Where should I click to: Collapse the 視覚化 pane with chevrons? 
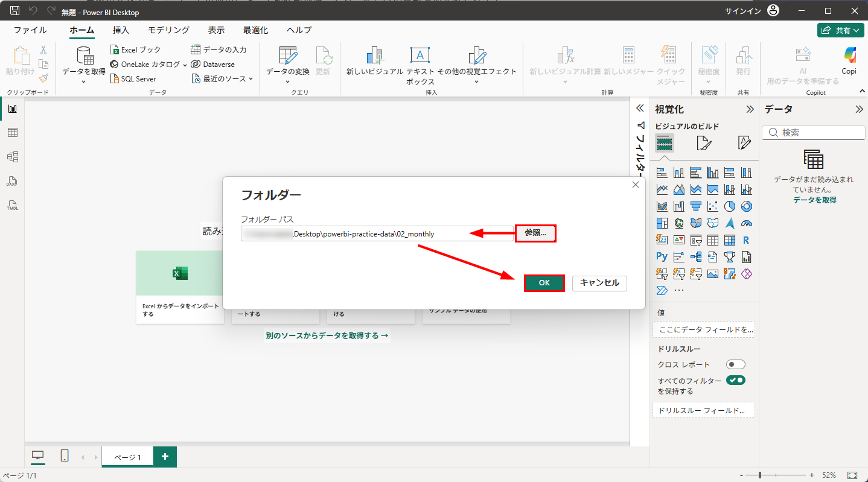coord(750,109)
